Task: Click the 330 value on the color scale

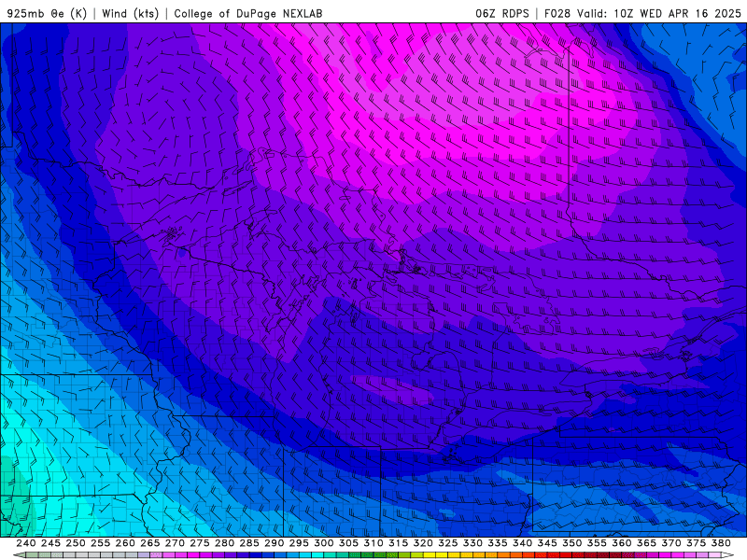Action: 472,543
